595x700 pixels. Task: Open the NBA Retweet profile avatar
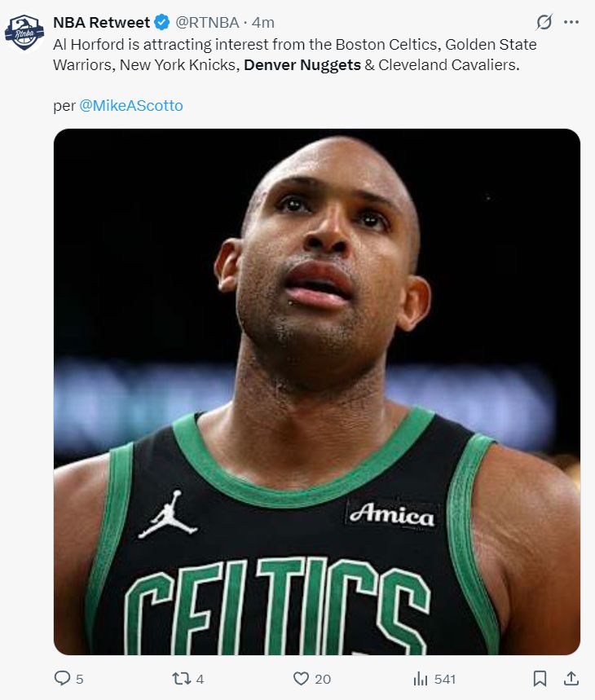point(24,31)
